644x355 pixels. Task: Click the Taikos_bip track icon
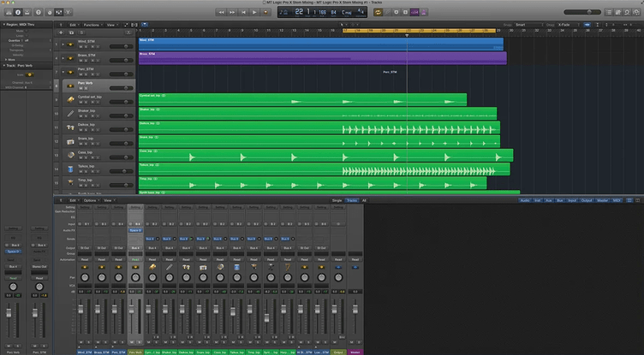70,169
